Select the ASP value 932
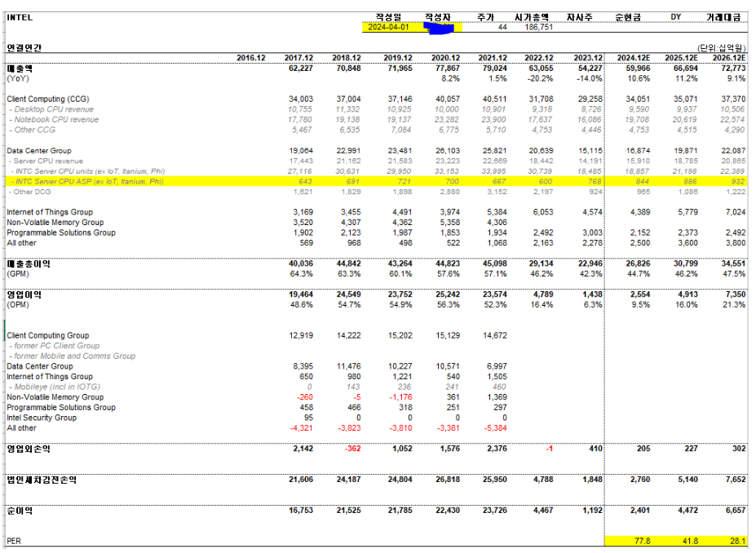 tap(738, 181)
